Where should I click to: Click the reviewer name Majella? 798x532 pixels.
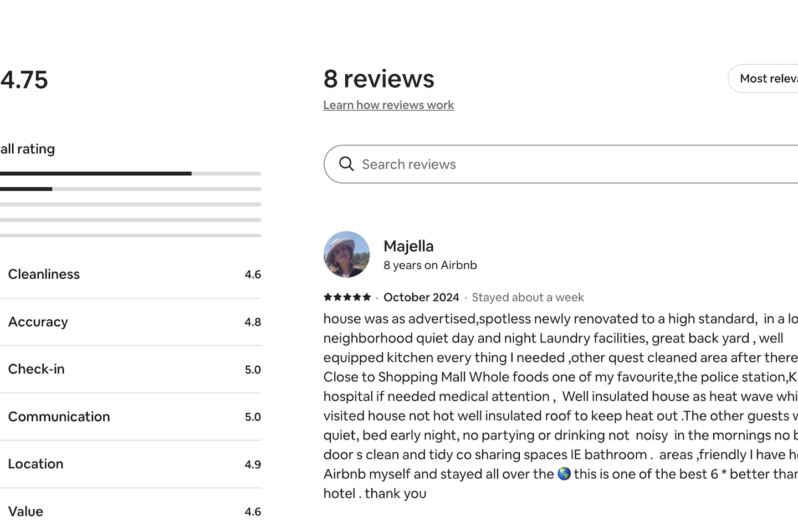click(408, 246)
